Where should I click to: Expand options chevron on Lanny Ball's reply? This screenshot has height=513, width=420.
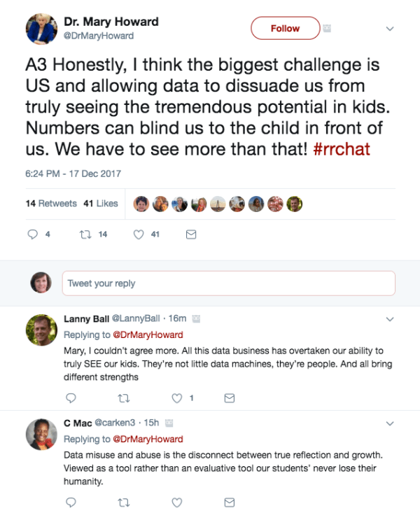pyautogui.click(x=390, y=319)
